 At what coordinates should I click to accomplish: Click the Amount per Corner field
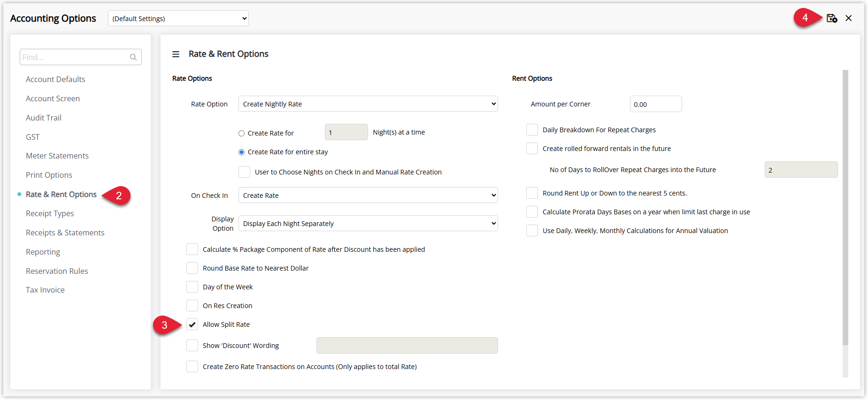[x=656, y=104]
